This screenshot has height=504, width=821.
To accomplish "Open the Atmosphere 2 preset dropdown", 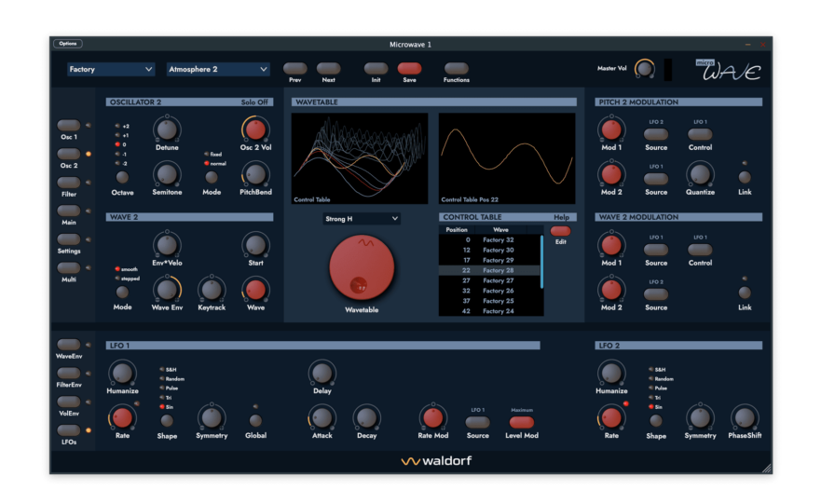I will pyautogui.click(x=218, y=69).
